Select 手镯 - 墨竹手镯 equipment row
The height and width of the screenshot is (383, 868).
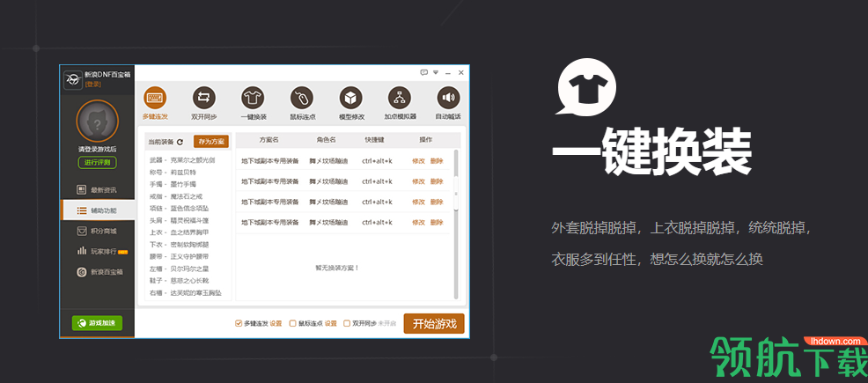click(173, 184)
